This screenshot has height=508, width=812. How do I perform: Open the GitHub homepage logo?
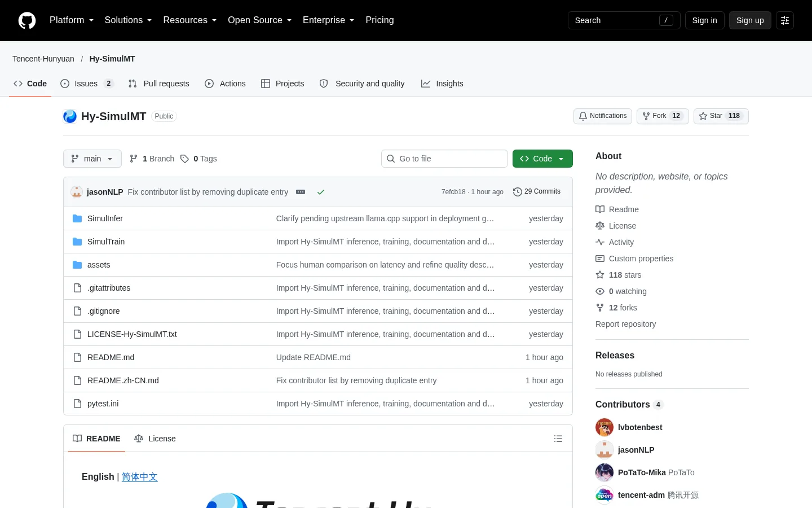pyautogui.click(x=27, y=20)
